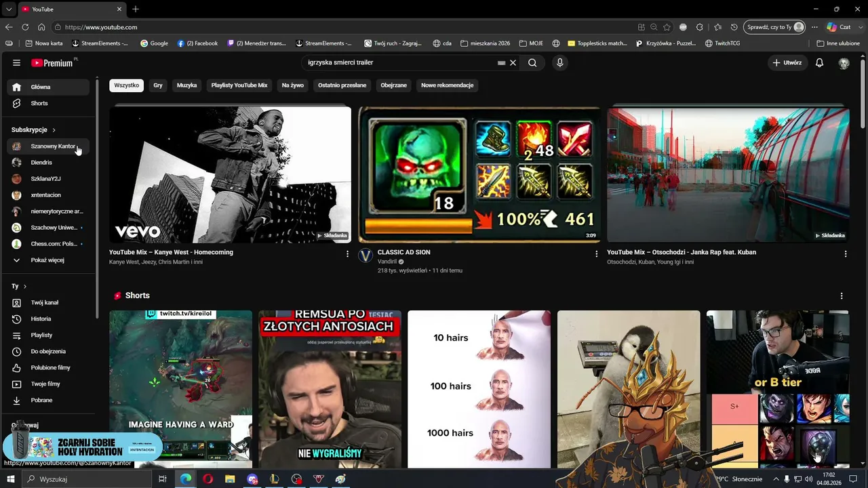Click the browser address bar
This screenshot has height=488, width=868.
coord(346,27)
